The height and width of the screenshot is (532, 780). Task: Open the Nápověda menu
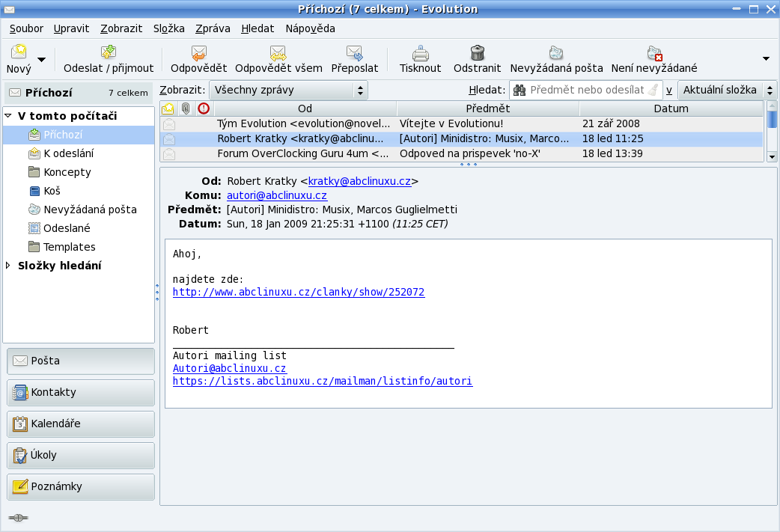(x=311, y=29)
